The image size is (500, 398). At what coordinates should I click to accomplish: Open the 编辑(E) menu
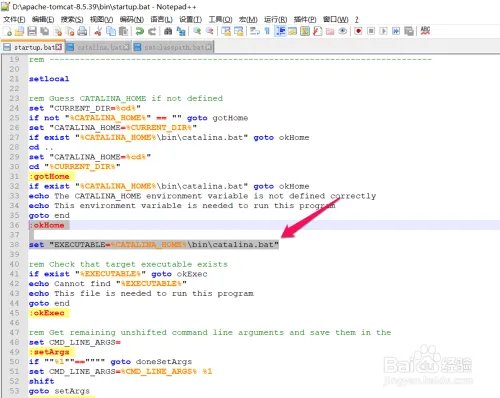click(43, 19)
